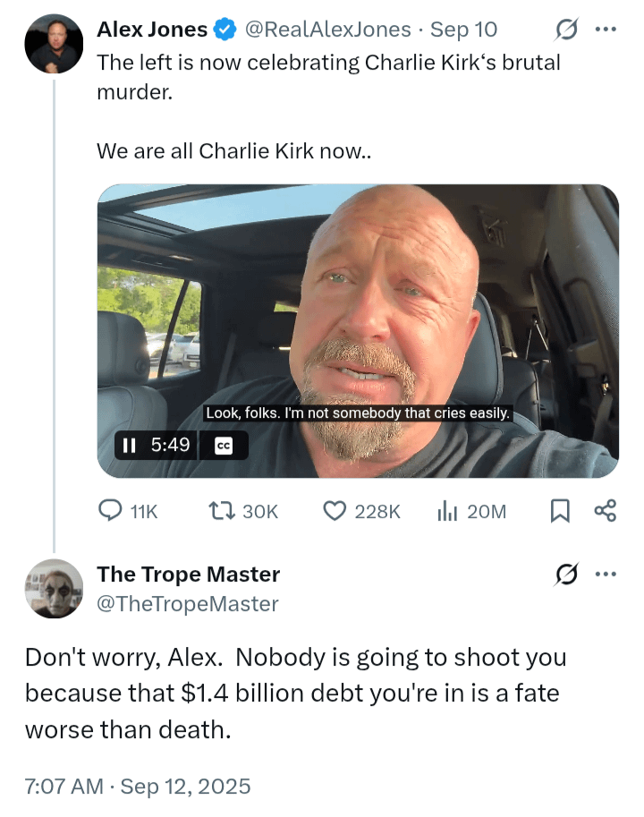
Task: Open @TheTropeMaster handle link
Action: click(x=188, y=604)
